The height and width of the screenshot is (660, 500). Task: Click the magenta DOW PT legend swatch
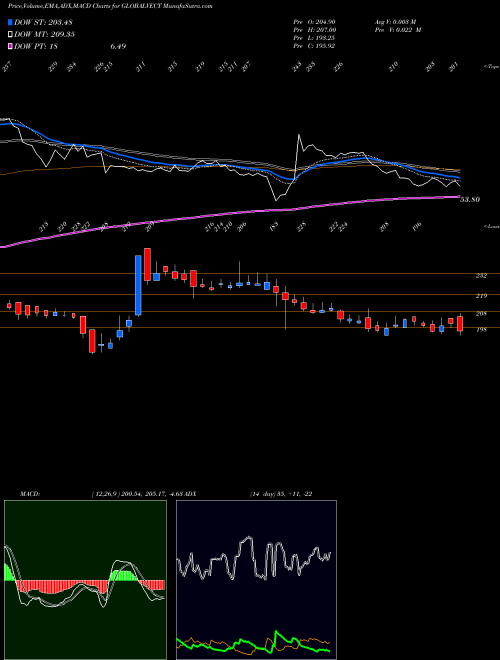pyautogui.click(x=10, y=46)
